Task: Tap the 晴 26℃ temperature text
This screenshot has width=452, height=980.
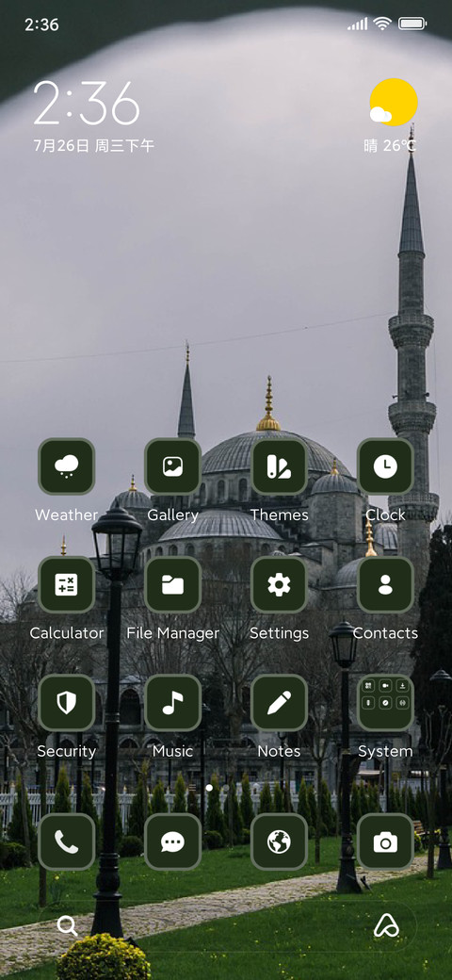Action: pos(390,146)
